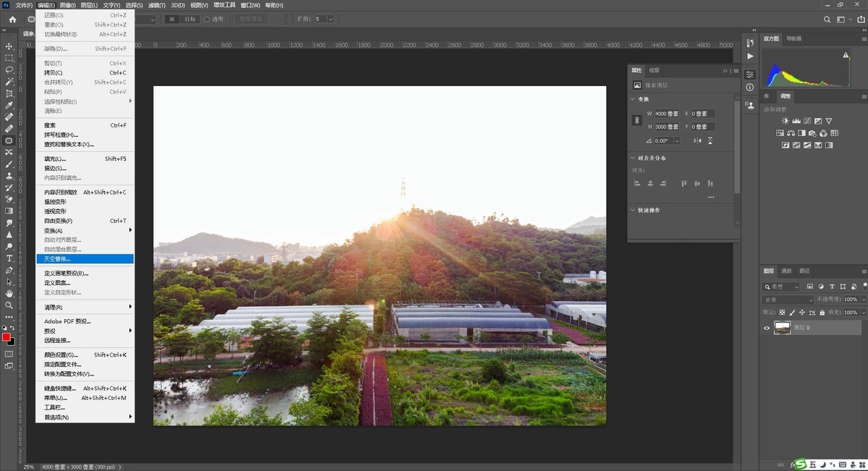The image size is (868, 471).
Task: Hide layer 图层 0 with the eye icon
Action: 766,328
